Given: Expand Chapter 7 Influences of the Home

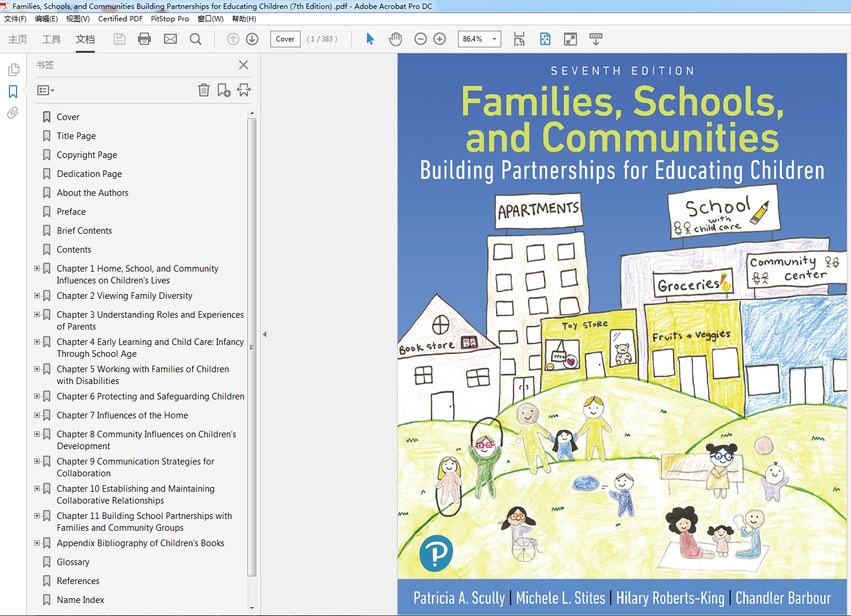Looking at the screenshot, I should pyautogui.click(x=37, y=415).
